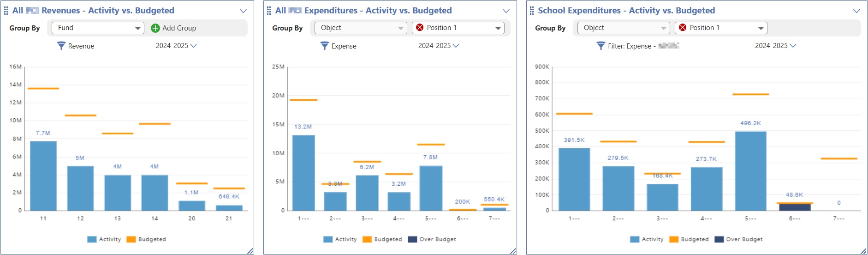Toggle Budgeted legend in Revenues chart
The height and width of the screenshot is (255, 868).
[146, 239]
